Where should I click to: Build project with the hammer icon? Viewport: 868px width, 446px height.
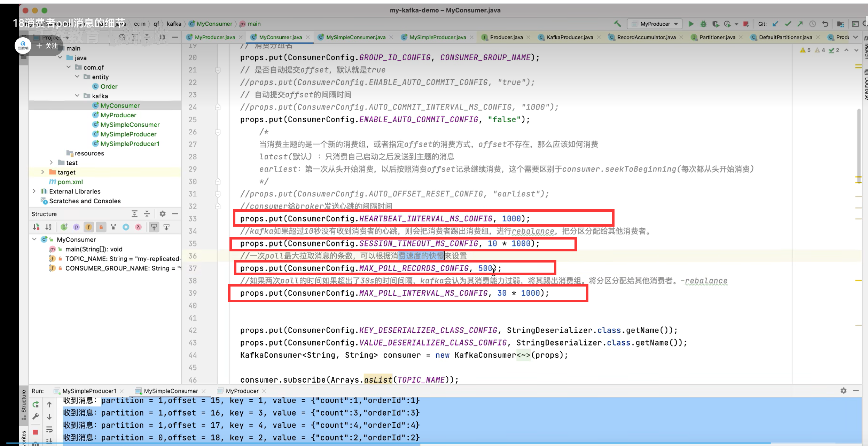pos(617,24)
